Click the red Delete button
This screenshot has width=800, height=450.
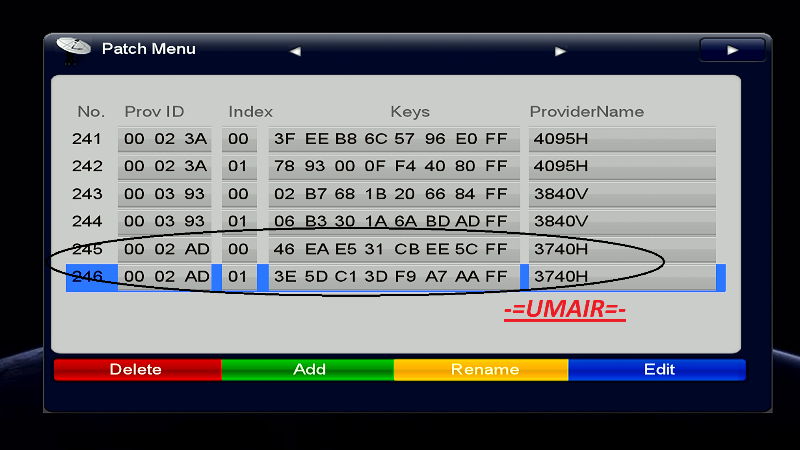138,369
